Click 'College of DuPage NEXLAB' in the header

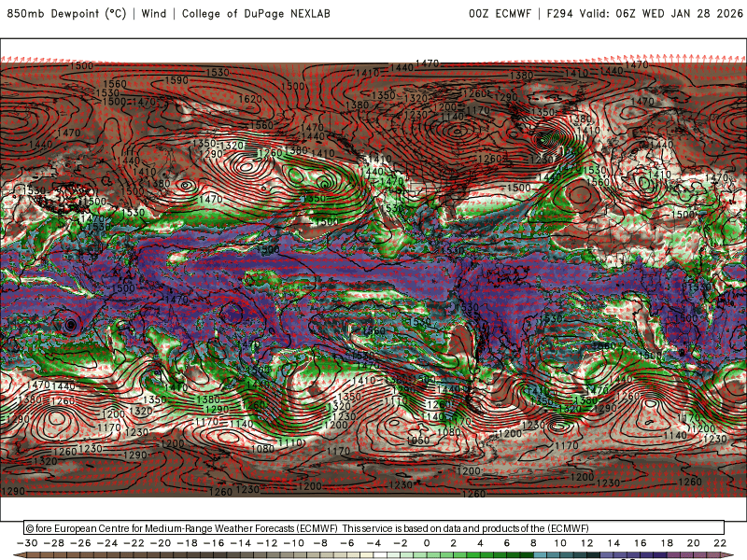tap(256, 13)
